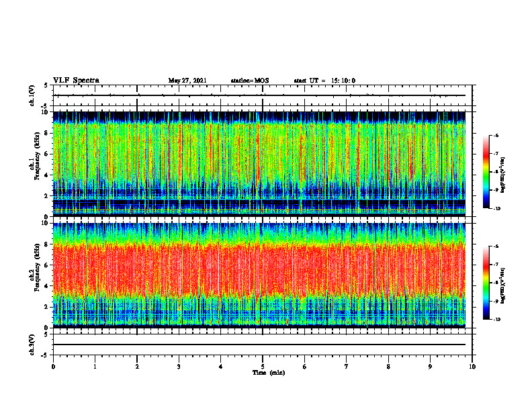Click the "-6" tick on ch.1 color bar

tap(496, 136)
